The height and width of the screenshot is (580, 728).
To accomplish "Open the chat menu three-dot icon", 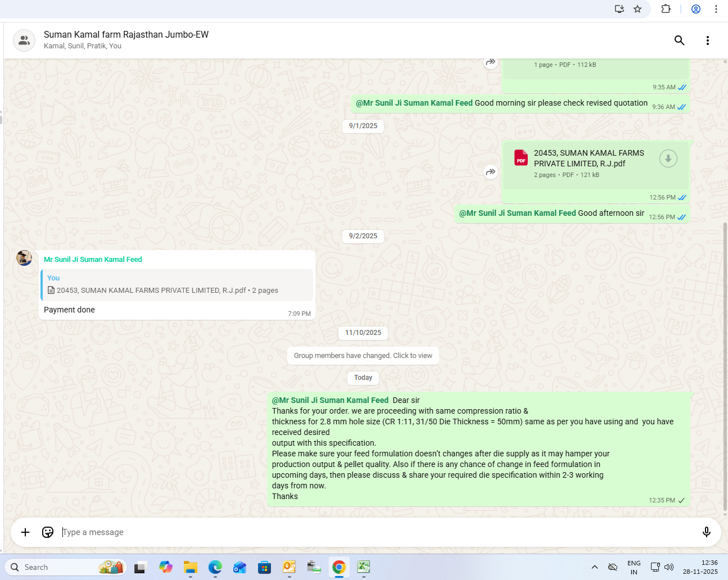I will [707, 40].
